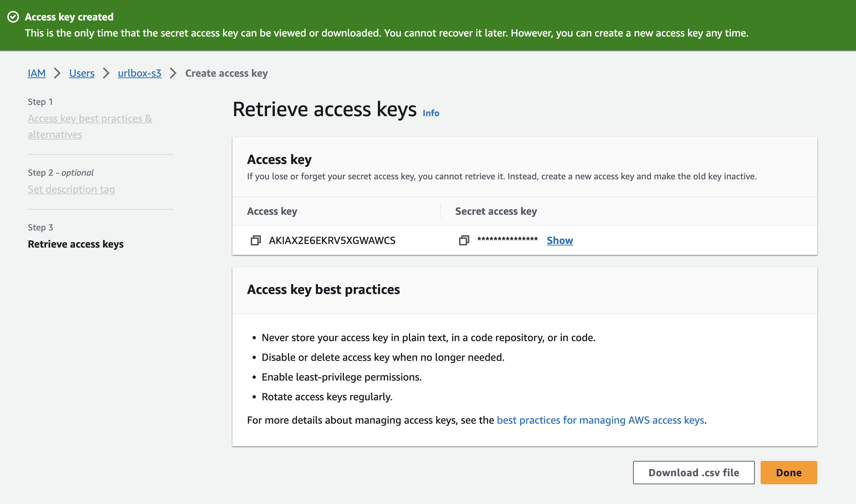The height and width of the screenshot is (504, 856).
Task: Copy the secret access key icon
Action: pos(464,240)
